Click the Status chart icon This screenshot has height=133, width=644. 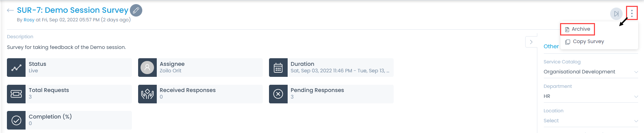tap(16, 68)
